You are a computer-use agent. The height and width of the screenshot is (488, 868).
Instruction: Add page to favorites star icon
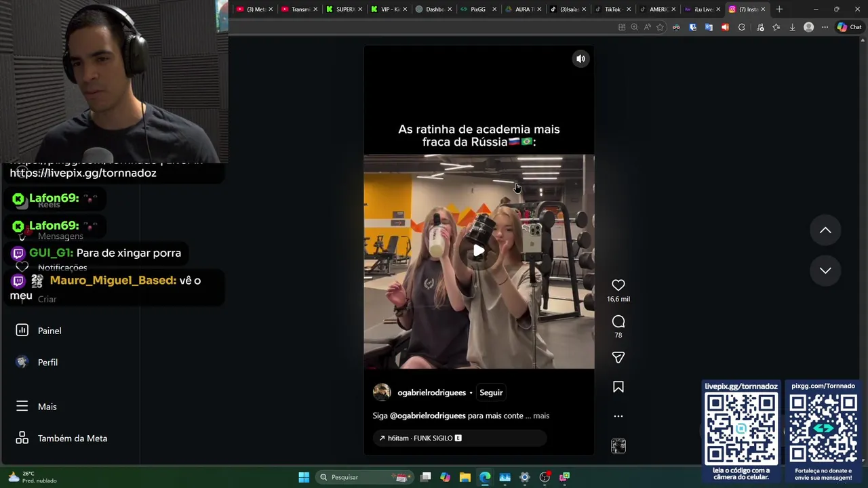click(x=660, y=27)
